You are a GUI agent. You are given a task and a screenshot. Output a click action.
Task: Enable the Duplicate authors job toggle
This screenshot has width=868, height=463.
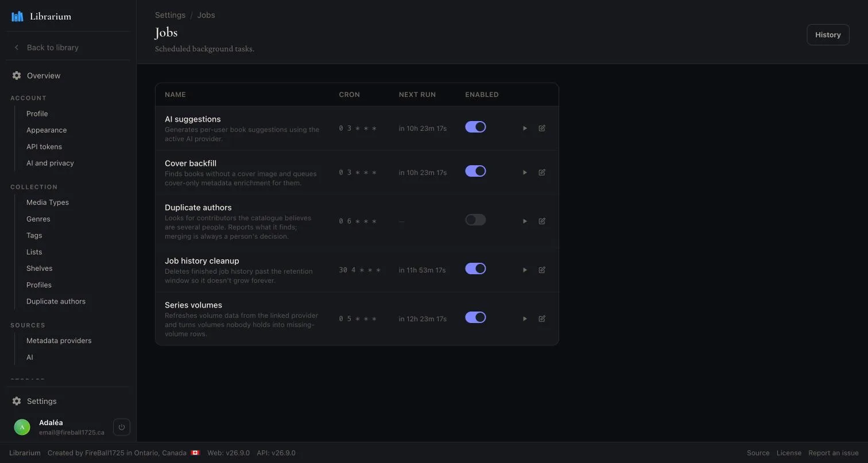(475, 220)
